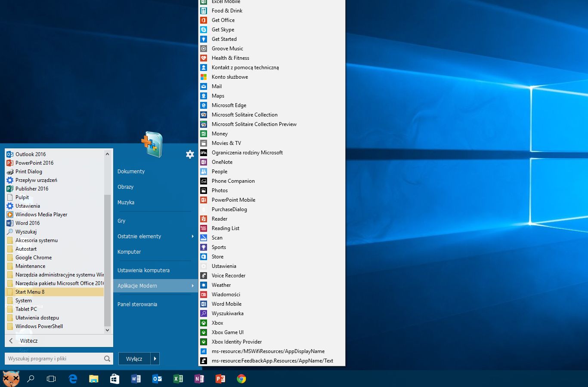Image resolution: width=588 pixels, height=387 pixels.
Task: Open the People app icon
Action: coord(204,172)
